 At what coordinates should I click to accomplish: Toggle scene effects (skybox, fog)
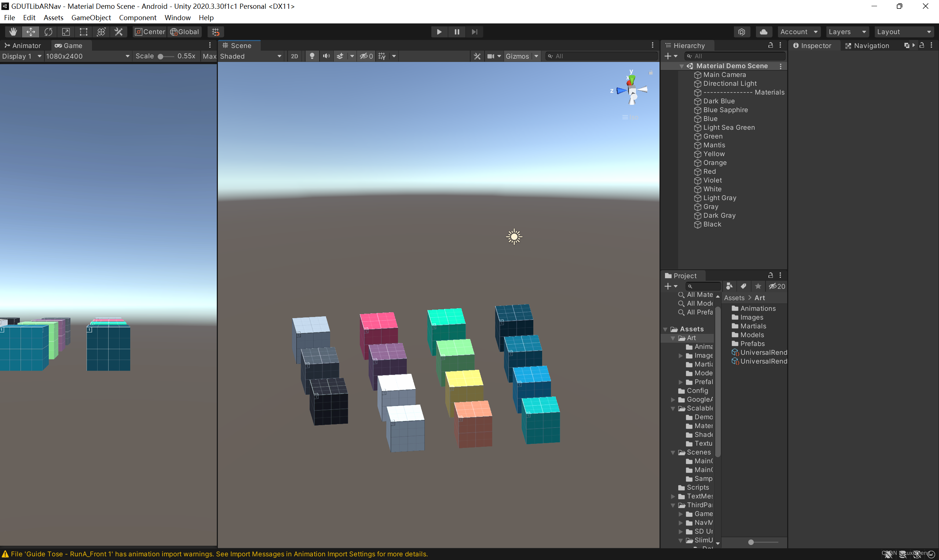pos(340,56)
